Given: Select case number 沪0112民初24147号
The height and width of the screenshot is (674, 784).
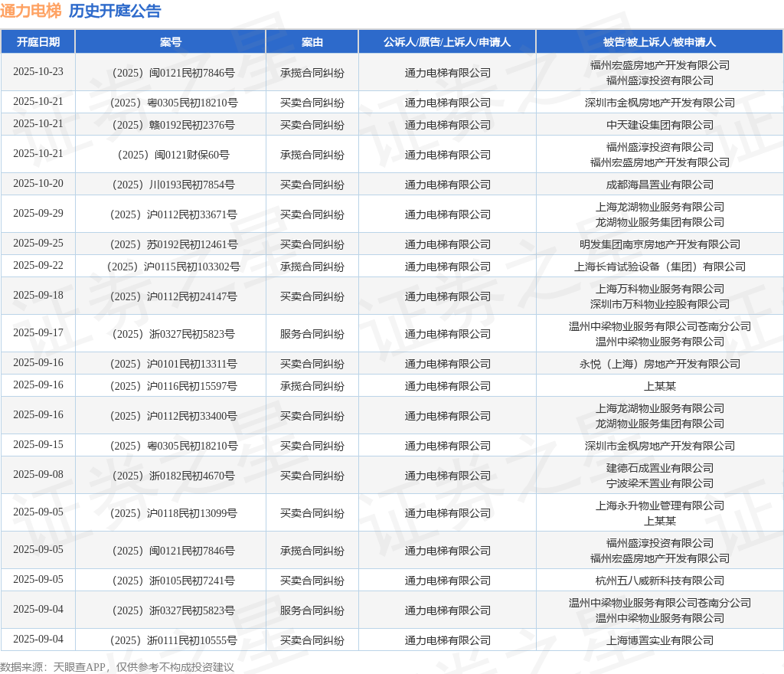Looking at the screenshot, I should [x=174, y=297].
